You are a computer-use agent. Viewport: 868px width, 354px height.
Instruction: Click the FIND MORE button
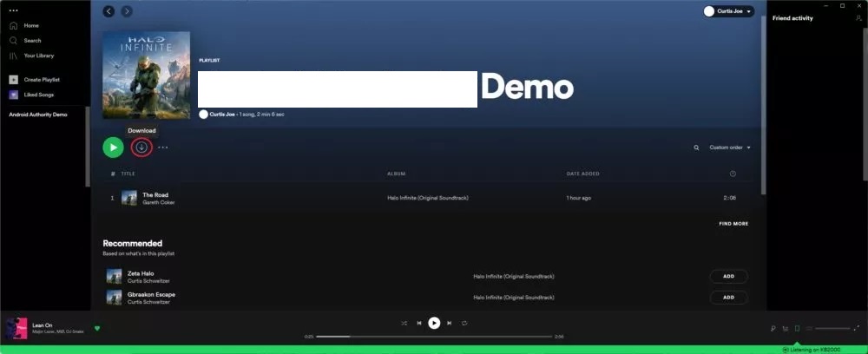(x=733, y=224)
